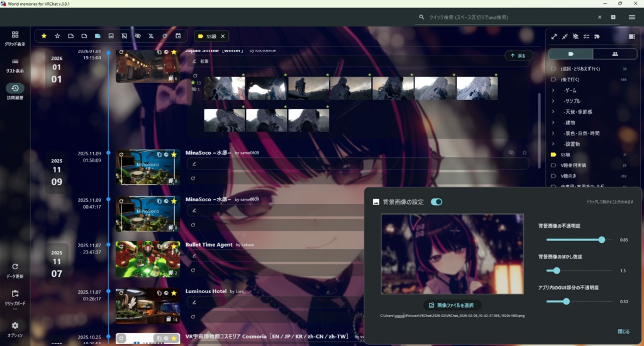Screen dimensions: 644x346
Task: Click the 戻る back-to-top button
Action: pos(518,55)
